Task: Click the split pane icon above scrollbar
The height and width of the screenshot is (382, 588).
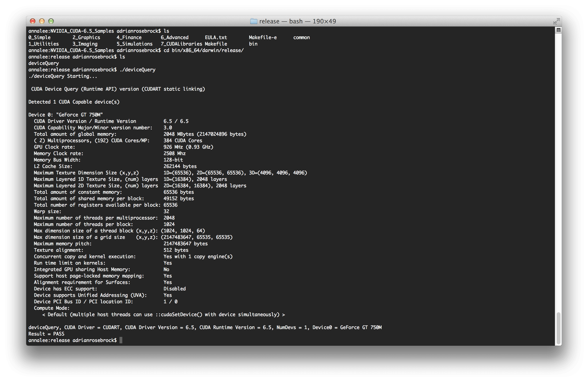Action: pos(558,30)
